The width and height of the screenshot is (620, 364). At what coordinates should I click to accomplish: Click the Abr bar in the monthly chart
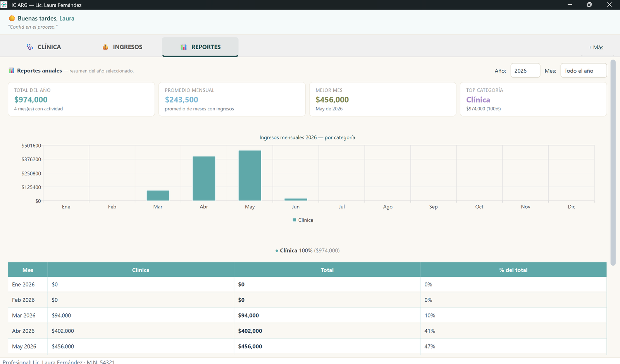pyautogui.click(x=204, y=179)
